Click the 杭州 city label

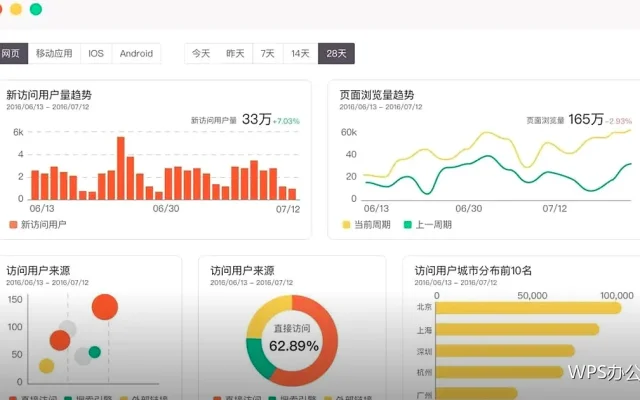[x=424, y=372]
